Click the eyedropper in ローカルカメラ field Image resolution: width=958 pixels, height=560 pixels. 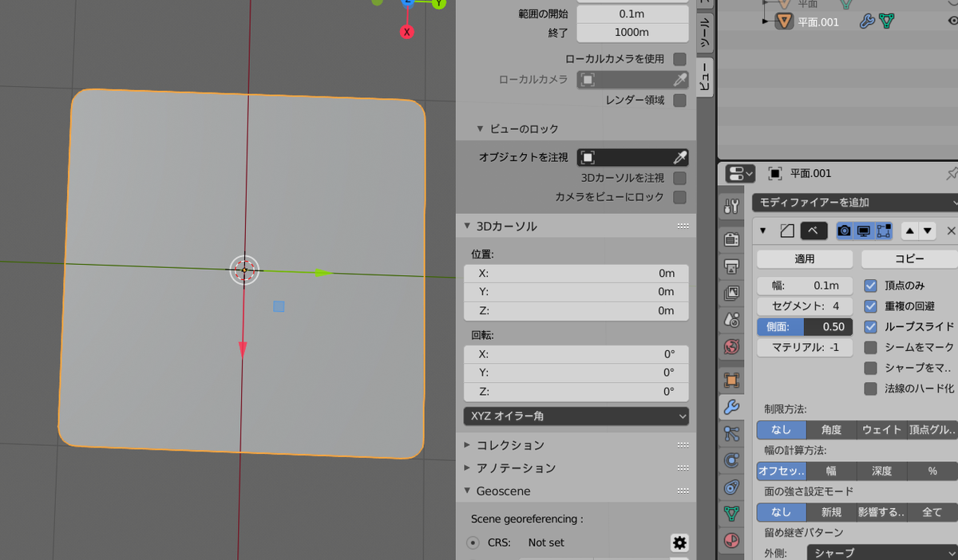(680, 80)
